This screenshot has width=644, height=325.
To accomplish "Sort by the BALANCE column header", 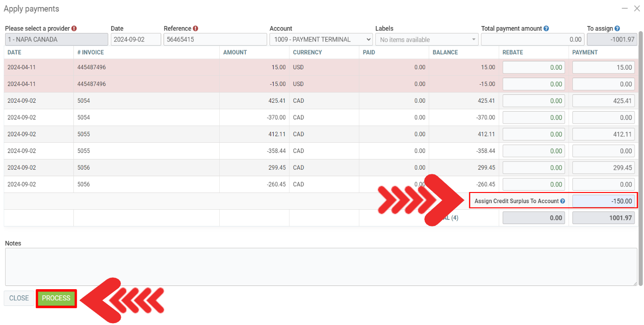I will click(x=445, y=53).
